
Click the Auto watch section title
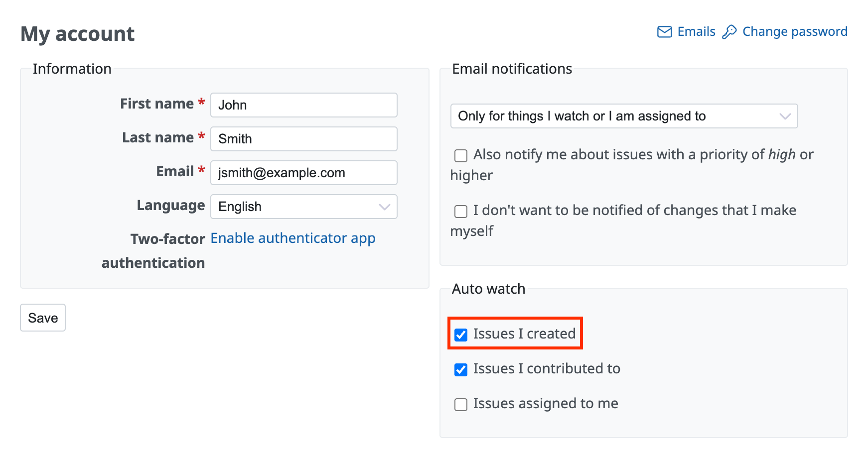pos(488,289)
